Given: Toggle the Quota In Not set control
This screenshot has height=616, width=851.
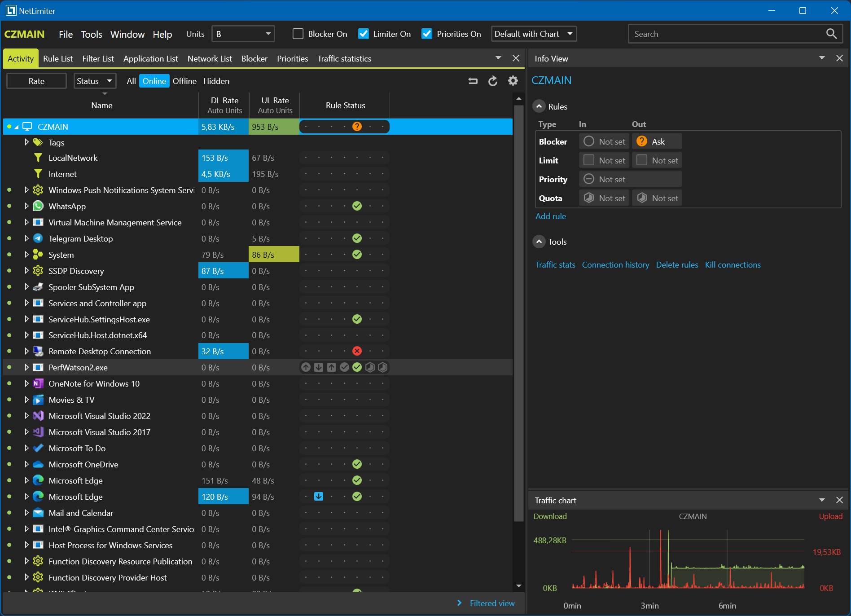Looking at the screenshot, I should point(604,198).
